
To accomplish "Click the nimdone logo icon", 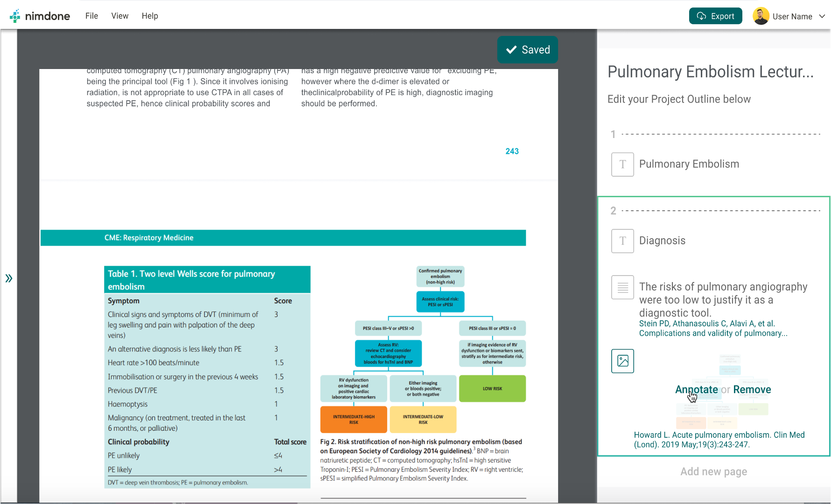I will coord(15,16).
